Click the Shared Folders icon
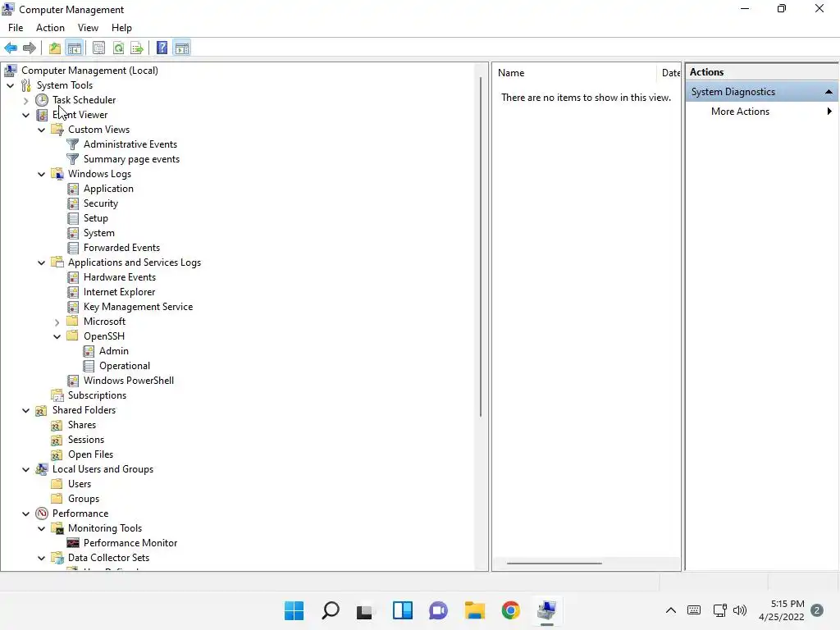 tap(41, 410)
